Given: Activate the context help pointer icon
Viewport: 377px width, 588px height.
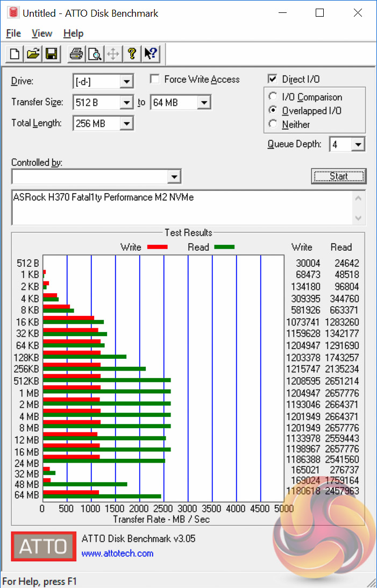Looking at the screenshot, I should tap(151, 54).
